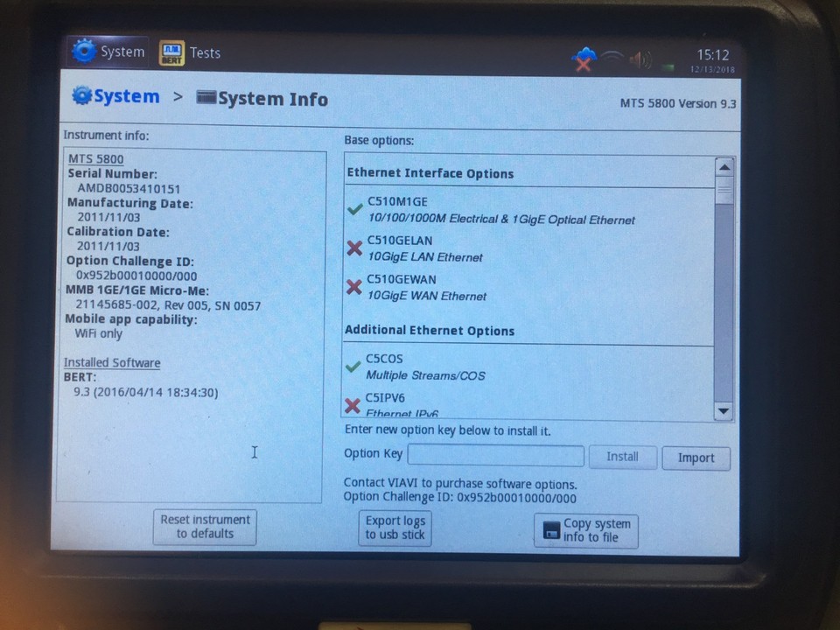
Task: Toggle the checkmark for C5COS option
Action: tap(354, 366)
